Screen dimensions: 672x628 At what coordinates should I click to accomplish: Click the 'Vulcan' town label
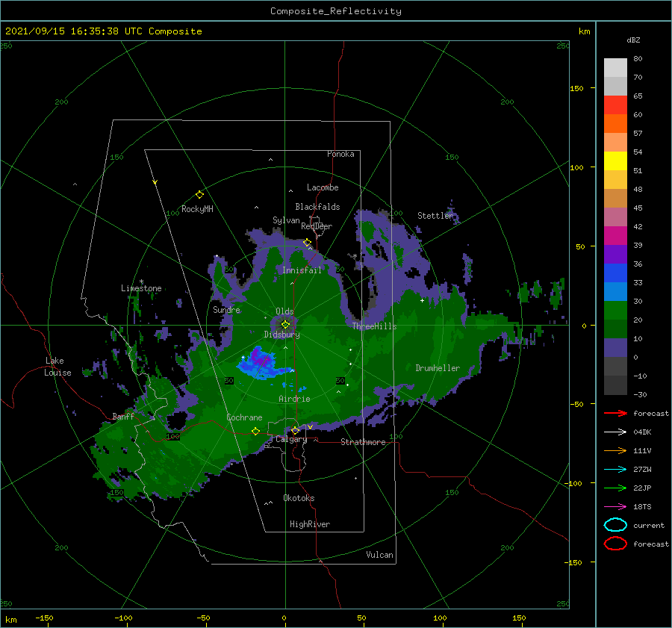380,555
